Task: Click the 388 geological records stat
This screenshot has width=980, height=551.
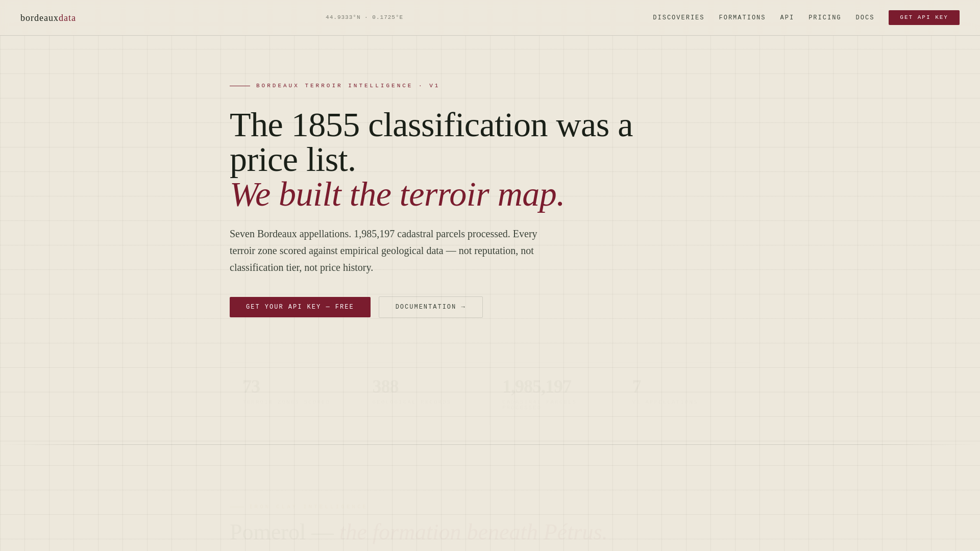Action: (x=411, y=392)
